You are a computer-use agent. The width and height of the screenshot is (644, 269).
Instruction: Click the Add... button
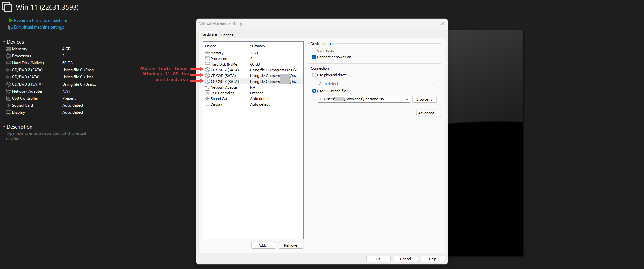tap(264, 245)
